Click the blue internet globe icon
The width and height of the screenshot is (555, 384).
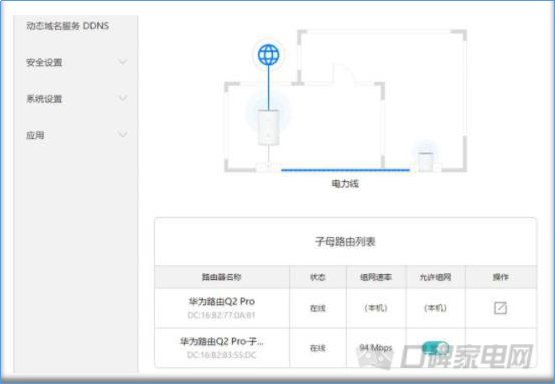pos(268,55)
